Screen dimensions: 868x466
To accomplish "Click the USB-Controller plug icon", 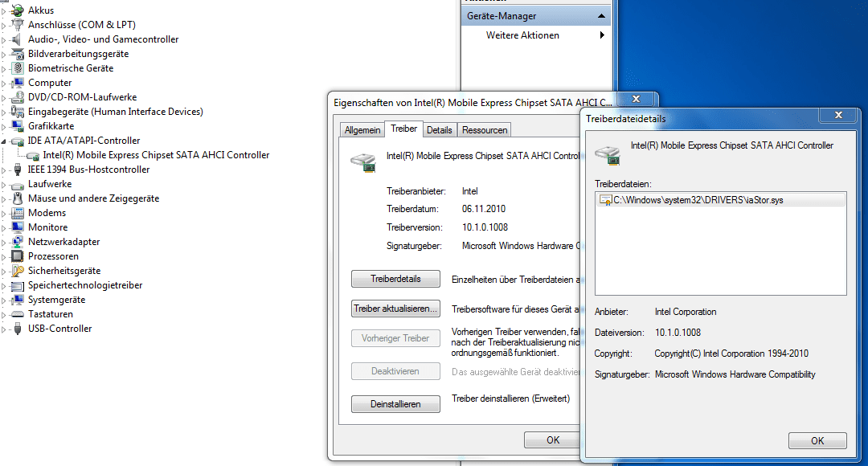I will pyautogui.click(x=18, y=328).
